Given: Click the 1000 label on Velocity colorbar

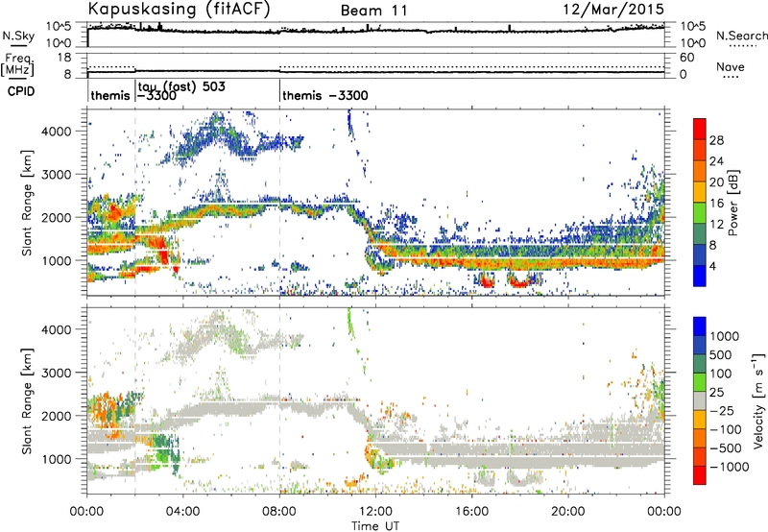Looking at the screenshot, I should 724,336.
